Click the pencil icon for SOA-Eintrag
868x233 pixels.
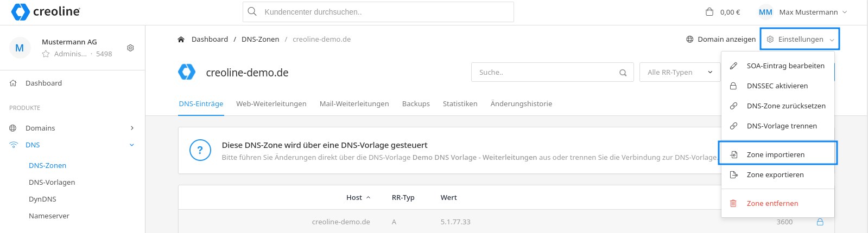(x=733, y=66)
